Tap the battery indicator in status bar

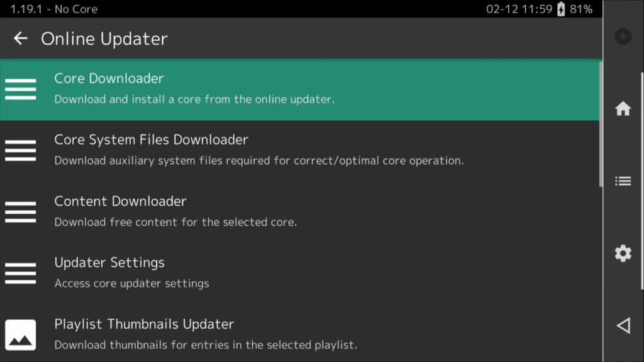[560, 9]
